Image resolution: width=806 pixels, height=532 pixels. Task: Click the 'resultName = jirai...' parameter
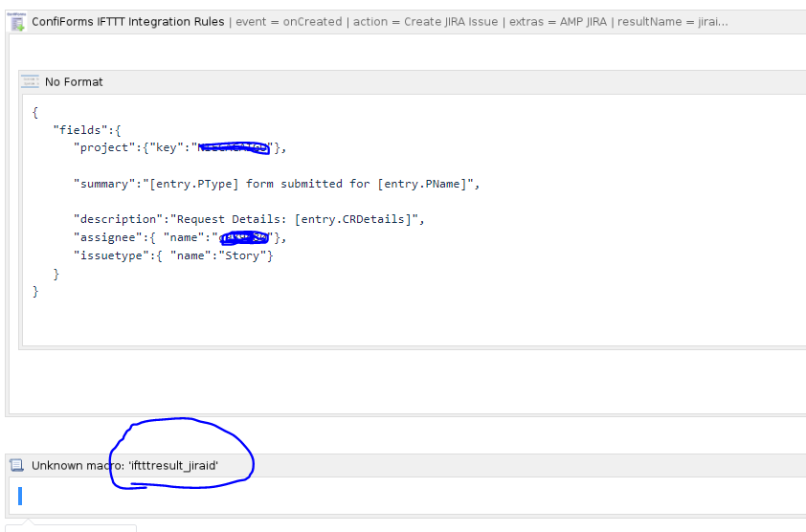pyautogui.click(x=672, y=22)
